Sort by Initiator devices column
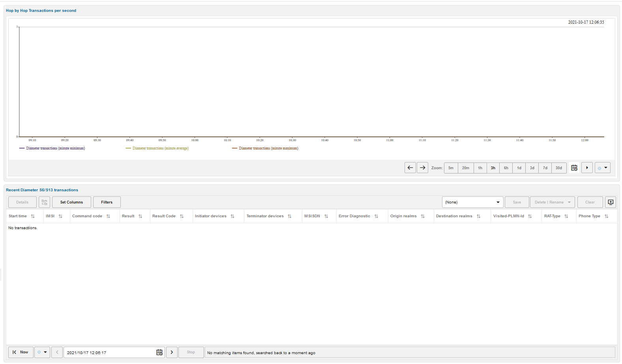 click(232, 216)
